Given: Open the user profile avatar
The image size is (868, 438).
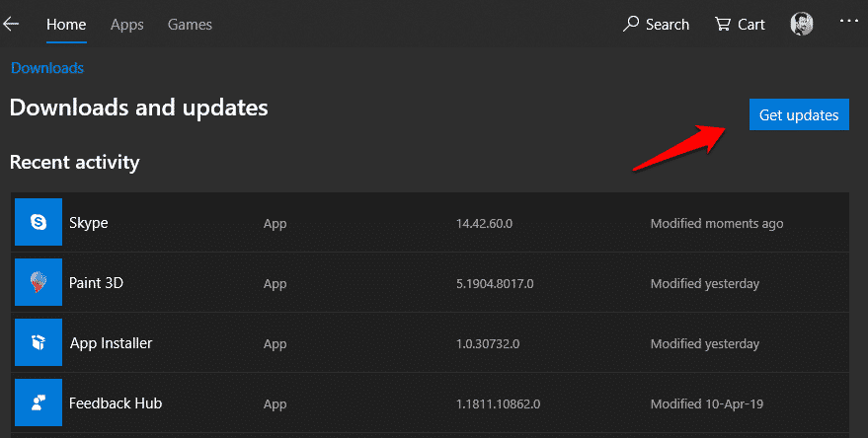Looking at the screenshot, I should 802,25.
